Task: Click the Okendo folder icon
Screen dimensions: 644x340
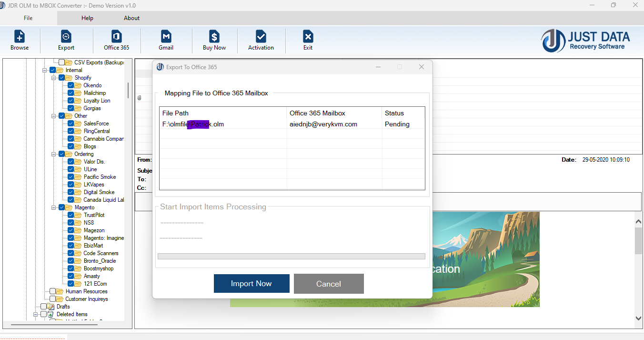Action: [x=78, y=85]
